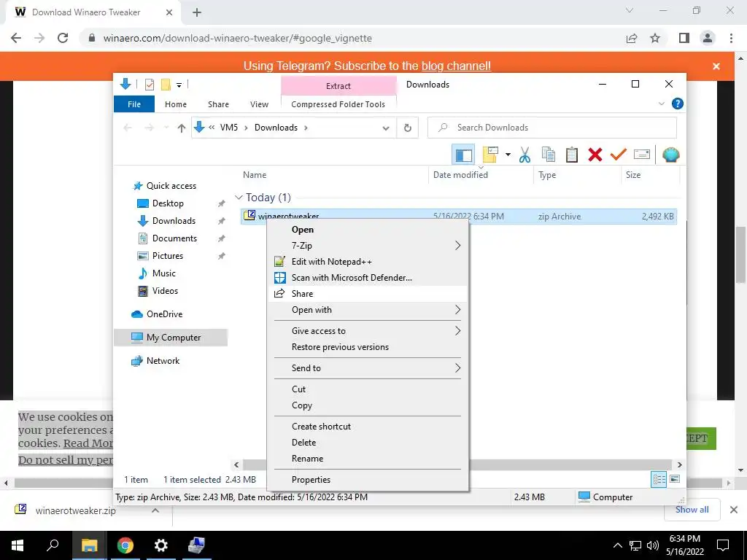
Task: Click the Search Downloads field
Action: click(x=551, y=128)
